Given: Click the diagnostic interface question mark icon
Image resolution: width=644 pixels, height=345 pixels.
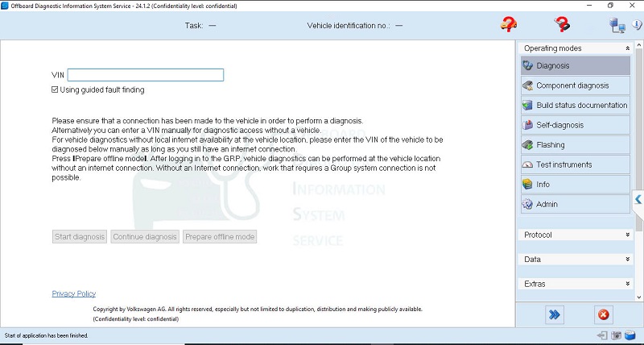Looking at the screenshot, I should point(563,24).
